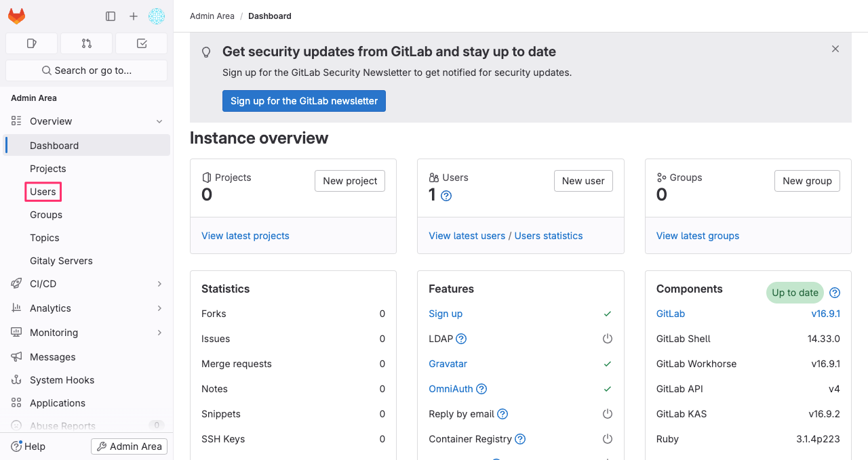Open the v16.9.1 GitLab version link
This screenshot has width=868, height=460.
coord(826,314)
